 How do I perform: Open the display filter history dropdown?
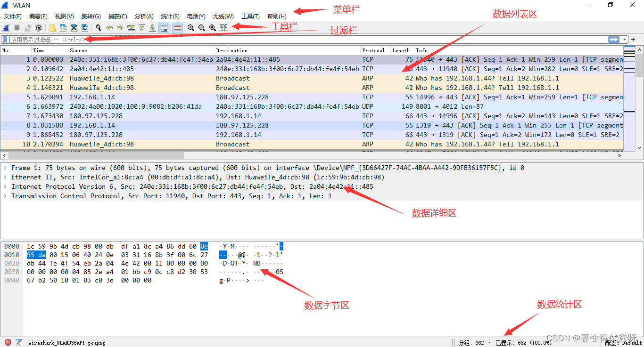pos(625,40)
